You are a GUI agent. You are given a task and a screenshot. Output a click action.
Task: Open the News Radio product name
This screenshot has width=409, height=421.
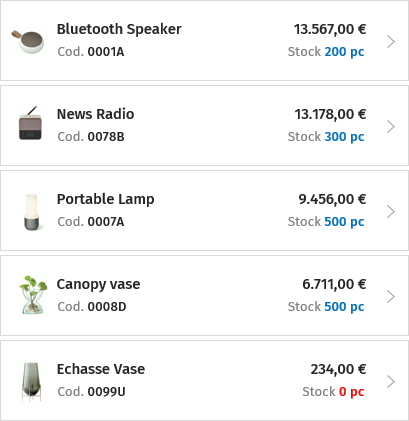click(95, 114)
